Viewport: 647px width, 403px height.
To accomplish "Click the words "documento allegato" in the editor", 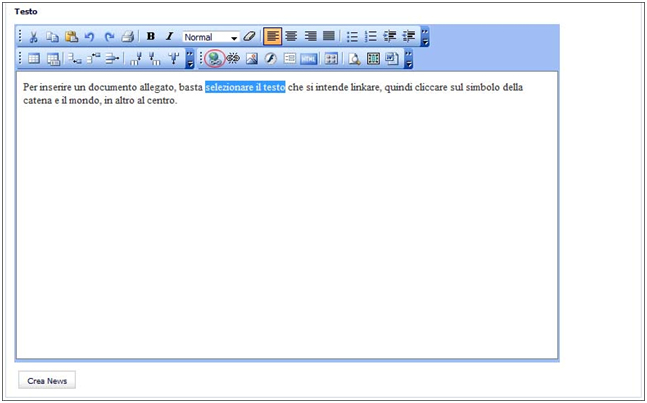I will (132, 87).
